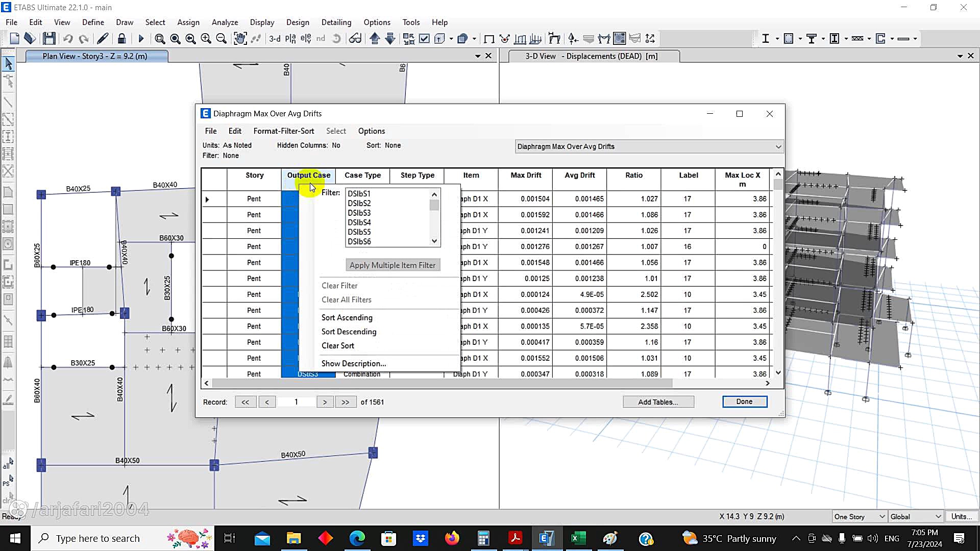
Task: Select the pointer tool in left toolbar
Action: (x=8, y=64)
